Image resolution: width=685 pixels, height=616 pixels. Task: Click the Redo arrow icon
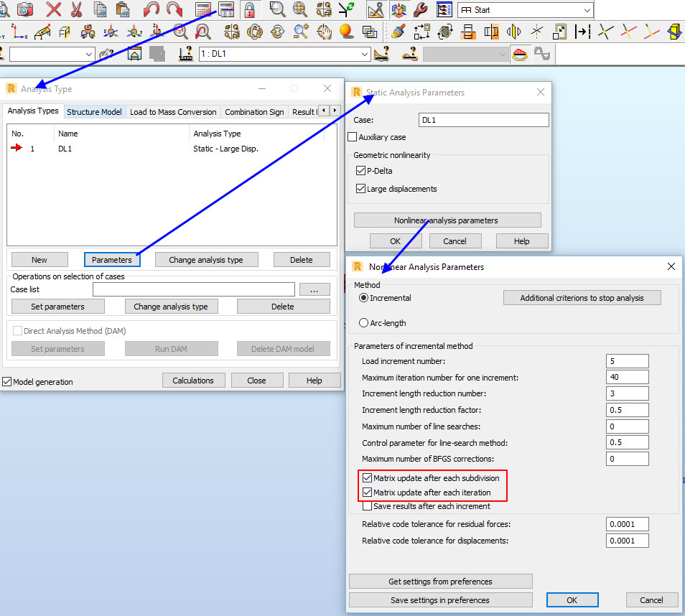click(x=173, y=9)
